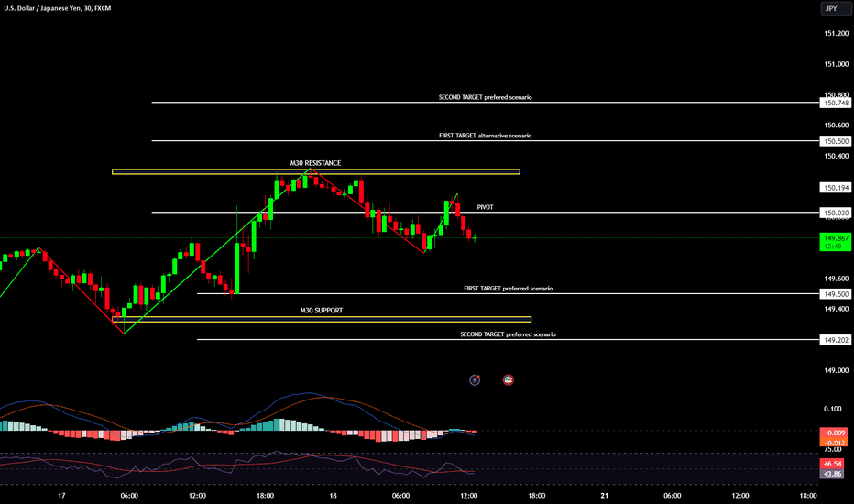Select the 150.030 pivot price label
Viewport: 854px width, 504px height.
pyautogui.click(x=836, y=213)
